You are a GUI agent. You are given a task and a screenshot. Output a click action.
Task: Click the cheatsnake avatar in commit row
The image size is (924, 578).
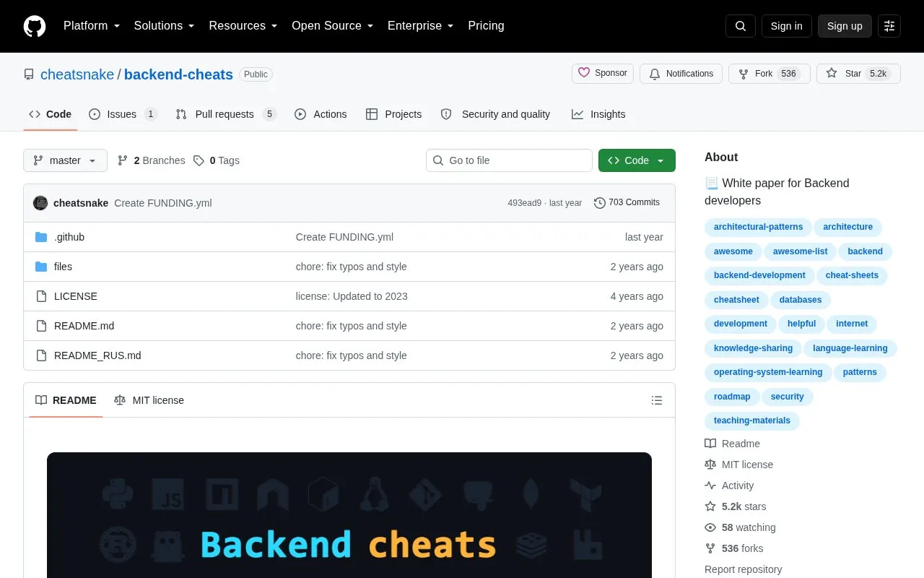click(40, 203)
